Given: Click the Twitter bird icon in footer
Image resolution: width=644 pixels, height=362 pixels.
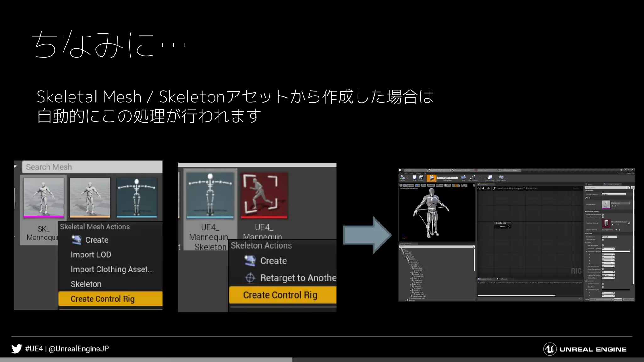Looking at the screenshot, I should [x=17, y=348].
